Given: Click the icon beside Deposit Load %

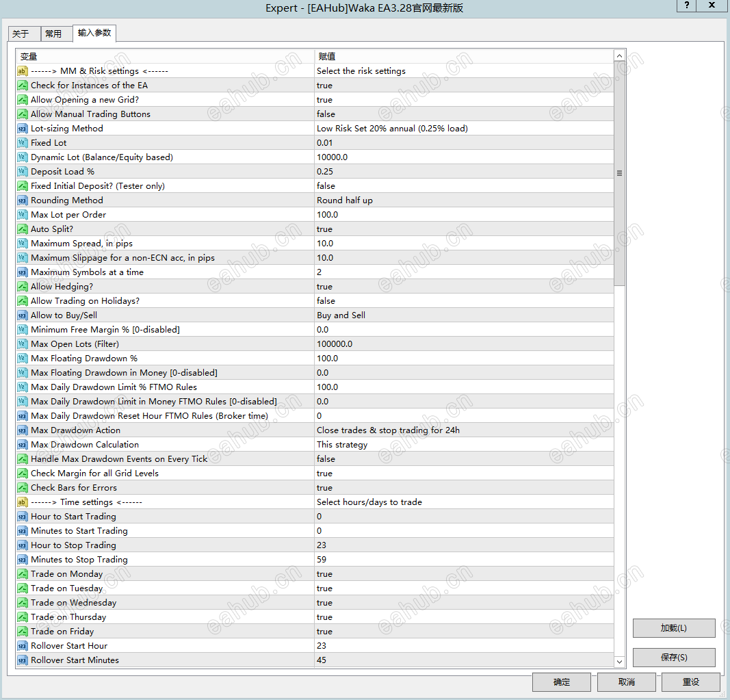Looking at the screenshot, I should coord(23,172).
